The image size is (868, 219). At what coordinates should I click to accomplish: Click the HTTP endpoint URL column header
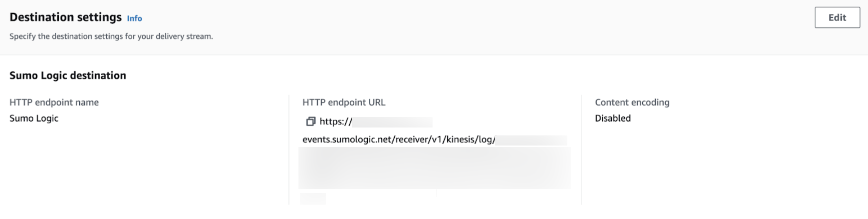tap(344, 102)
